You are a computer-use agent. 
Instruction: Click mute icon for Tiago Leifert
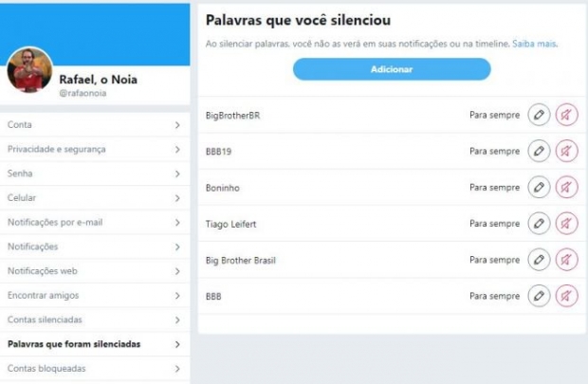click(x=566, y=224)
